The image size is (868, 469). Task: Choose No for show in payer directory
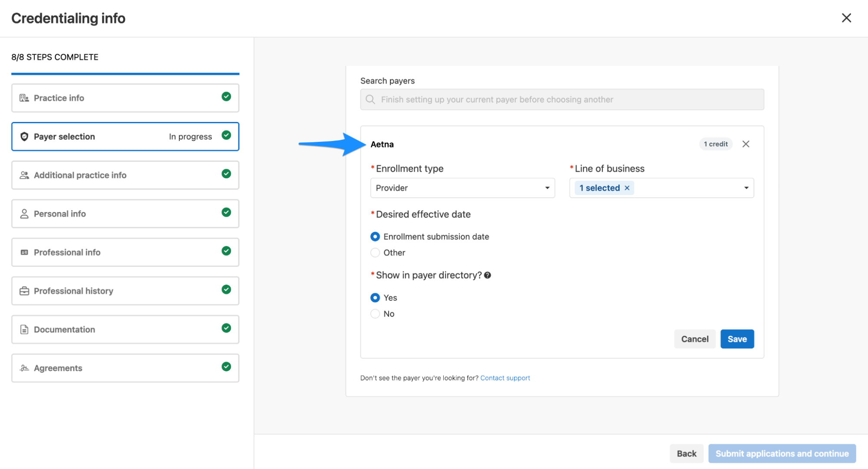coord(375,314)
